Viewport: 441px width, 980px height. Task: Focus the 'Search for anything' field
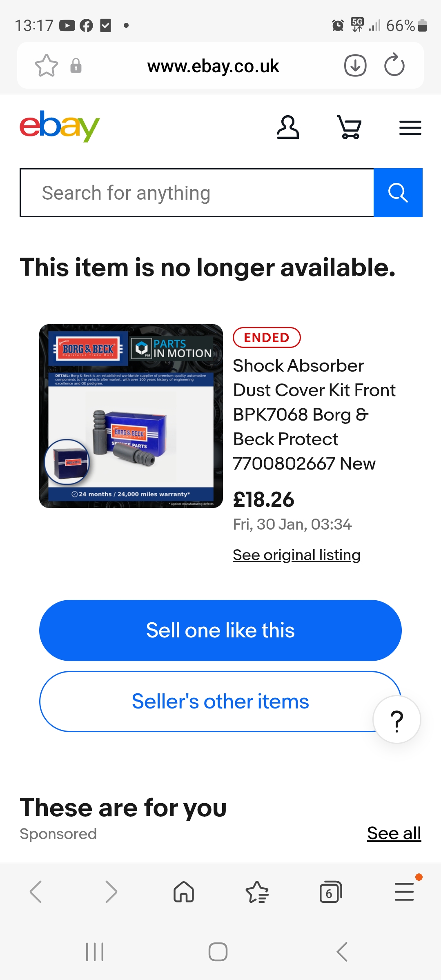pos(197,193)
